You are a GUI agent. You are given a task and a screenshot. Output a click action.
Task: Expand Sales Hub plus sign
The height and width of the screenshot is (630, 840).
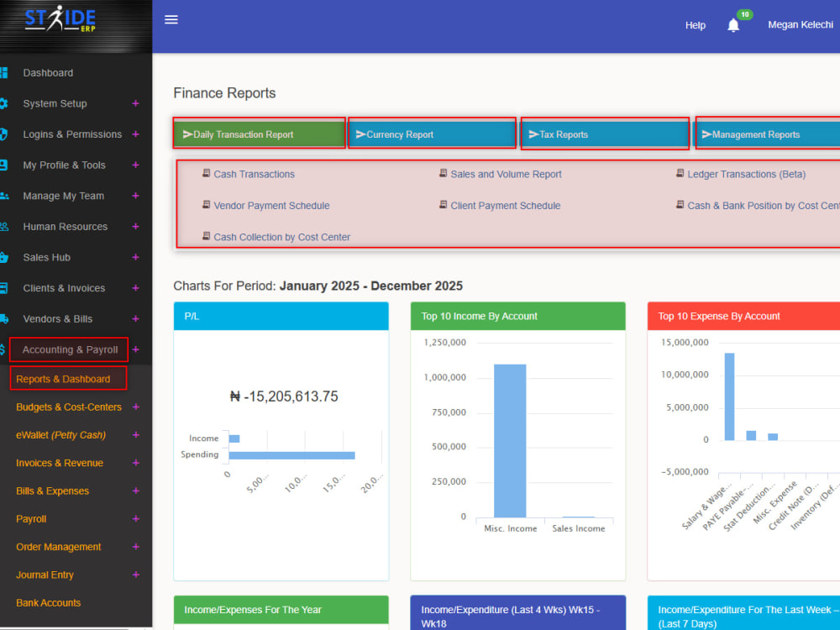coord(135,257)
